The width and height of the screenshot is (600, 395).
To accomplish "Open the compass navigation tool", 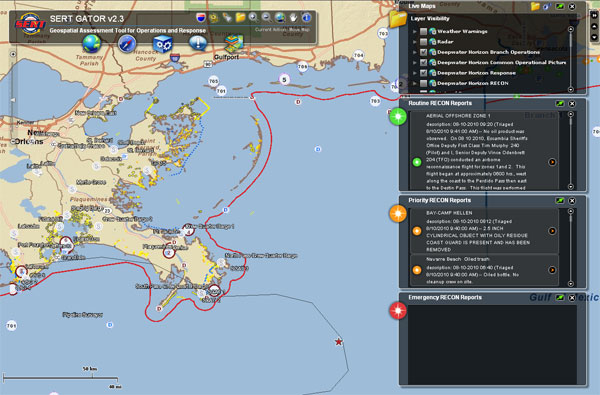I will (127, 44).
